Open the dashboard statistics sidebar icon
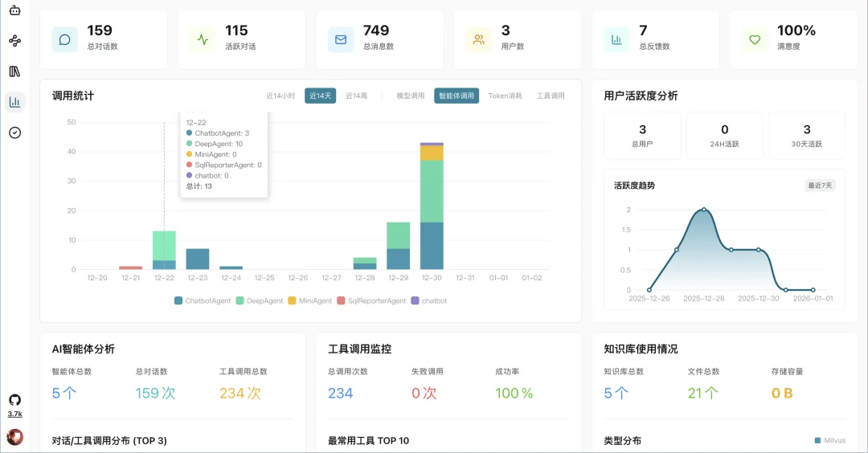Viewport: 868px width, 453px height. coord(15,102)
